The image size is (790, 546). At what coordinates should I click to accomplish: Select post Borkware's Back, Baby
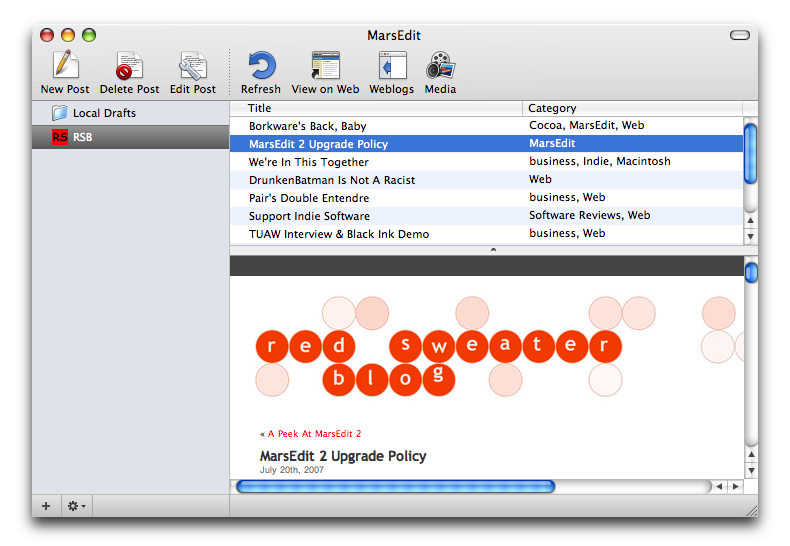pos(307,126)
